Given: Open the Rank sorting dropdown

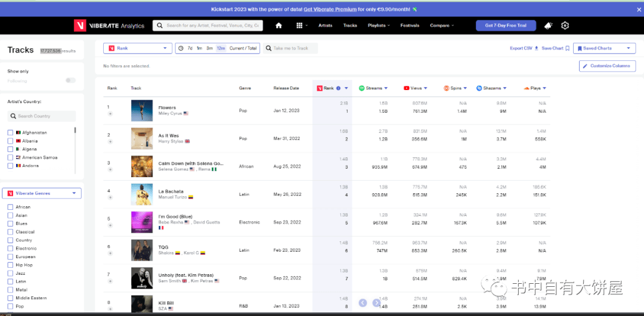Looking at the screenshot, I should click(x=138, y=48).
